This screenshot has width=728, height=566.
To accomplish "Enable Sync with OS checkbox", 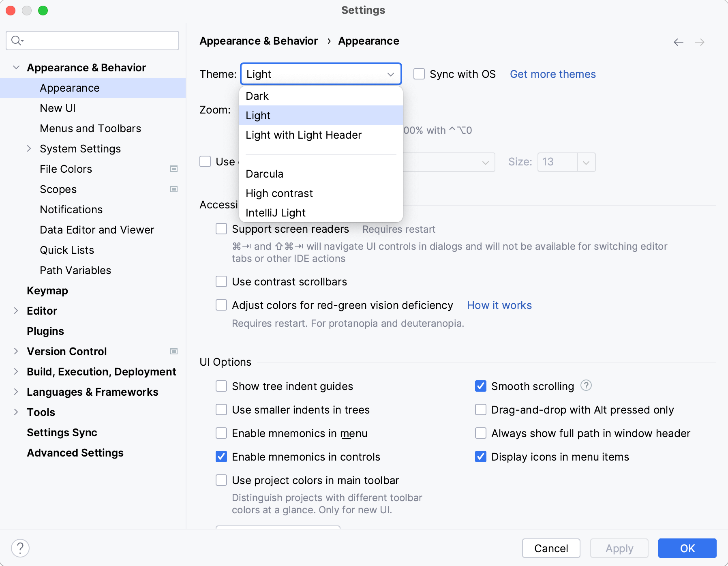I will pos(419,74).
